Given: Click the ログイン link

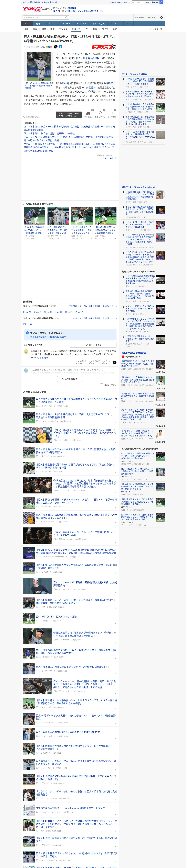Looking at the screenshot, I should coord(57,11).
